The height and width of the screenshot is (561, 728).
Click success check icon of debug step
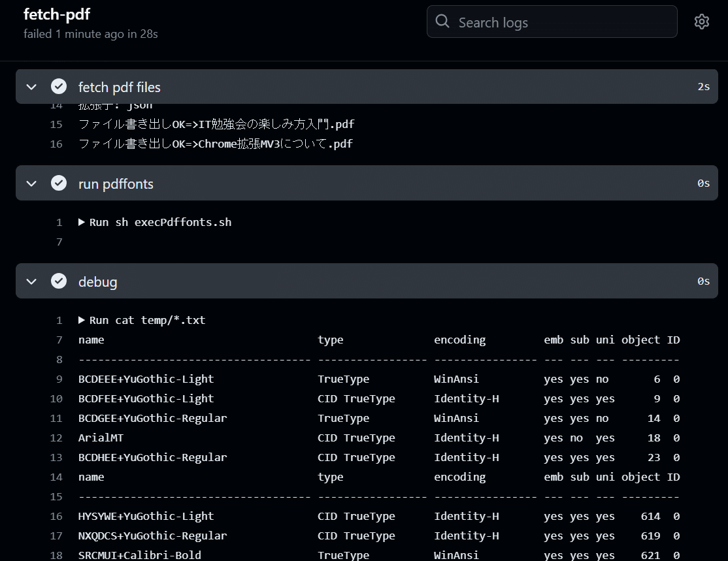pos(59,281)
